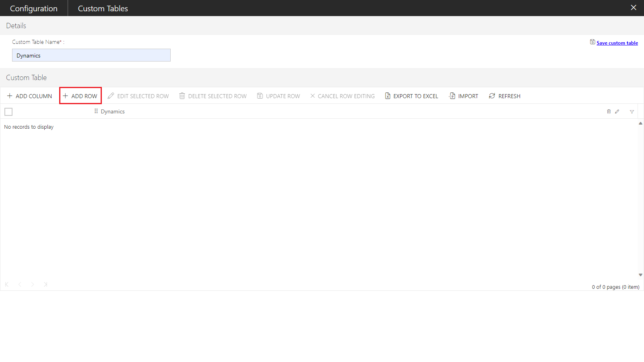644x362 pixels.
Task: Open the Dynamics column filter funnel
Action: 632,112
